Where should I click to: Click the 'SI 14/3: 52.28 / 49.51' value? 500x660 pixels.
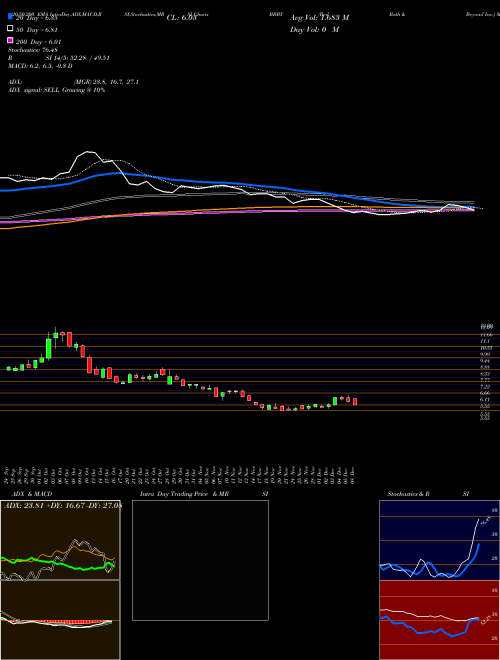[77, 58]
